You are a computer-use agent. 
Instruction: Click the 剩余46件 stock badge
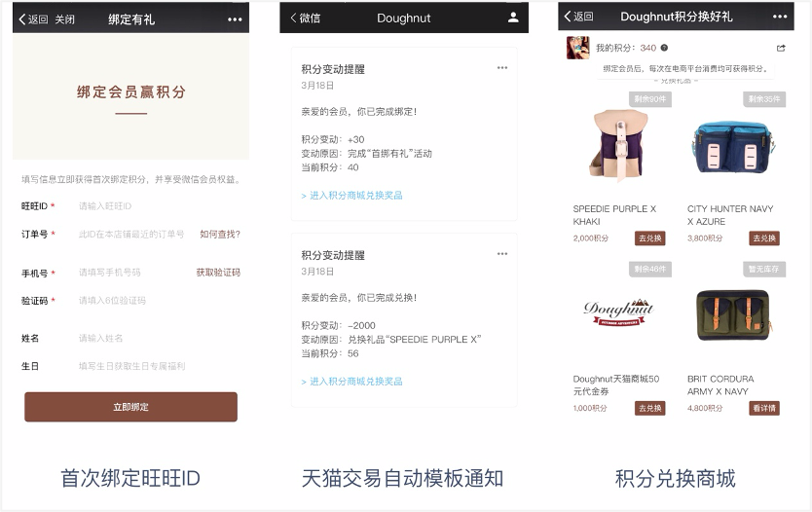tap(650, 270)
